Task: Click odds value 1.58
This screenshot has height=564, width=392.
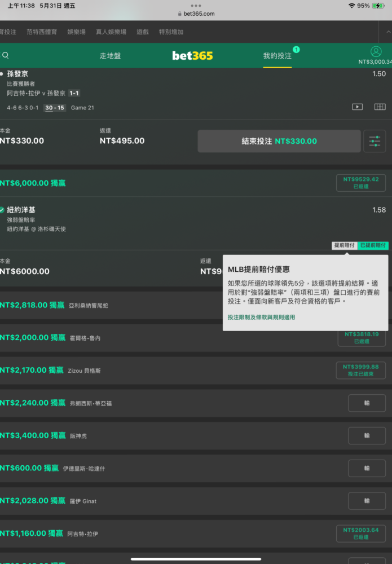Action: (x=379, y=210)
